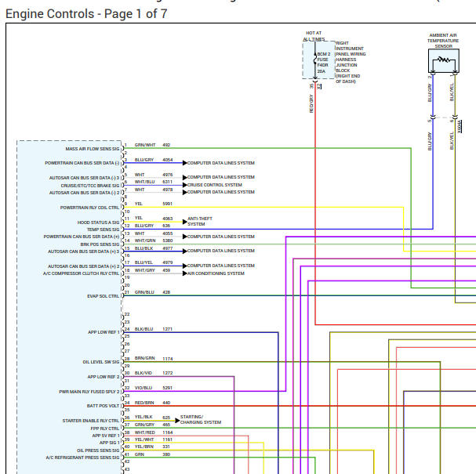Click the OIL LEVEL SW SIG label

pos(101,362)
